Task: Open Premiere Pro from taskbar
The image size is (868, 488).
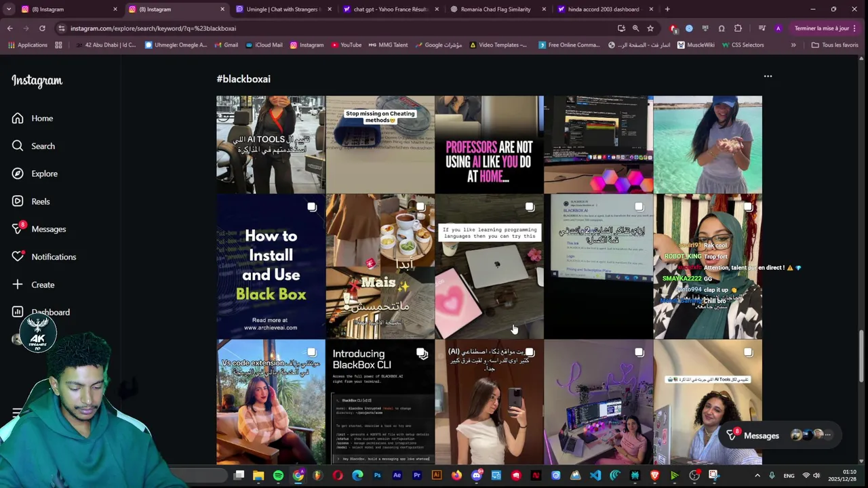Action: tap(417, 476)
